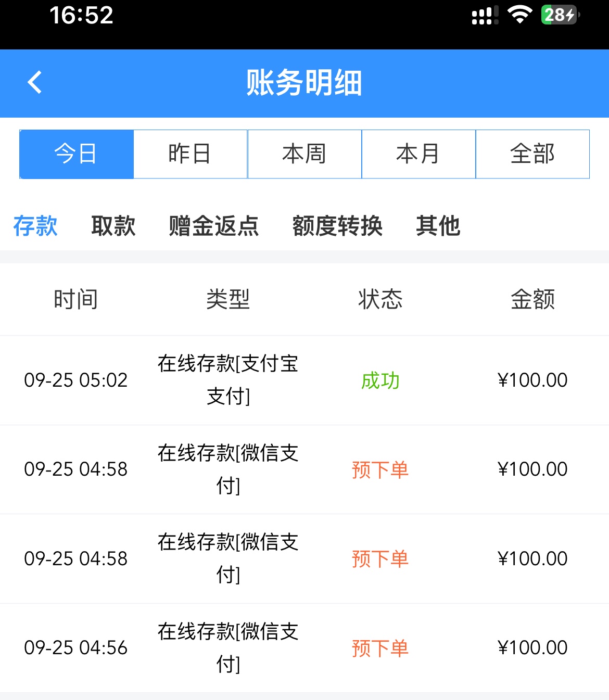Tap the 金额 column header

coord(532,299)
